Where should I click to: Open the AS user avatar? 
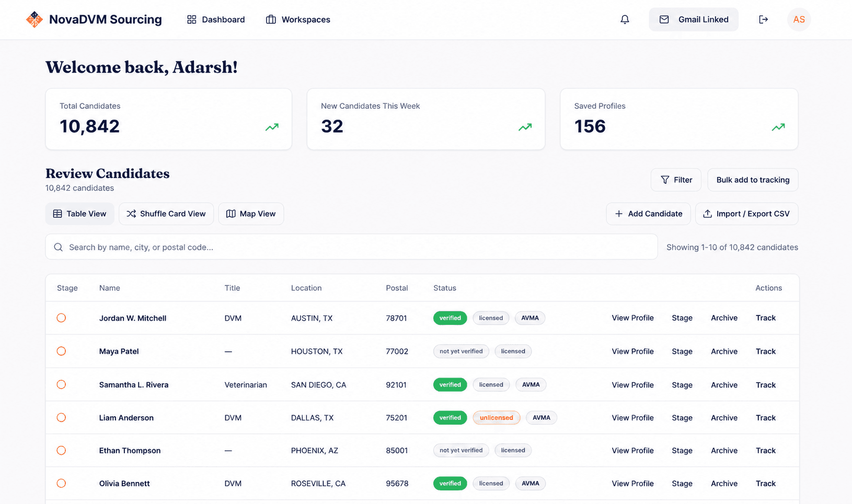pos(799,19)
